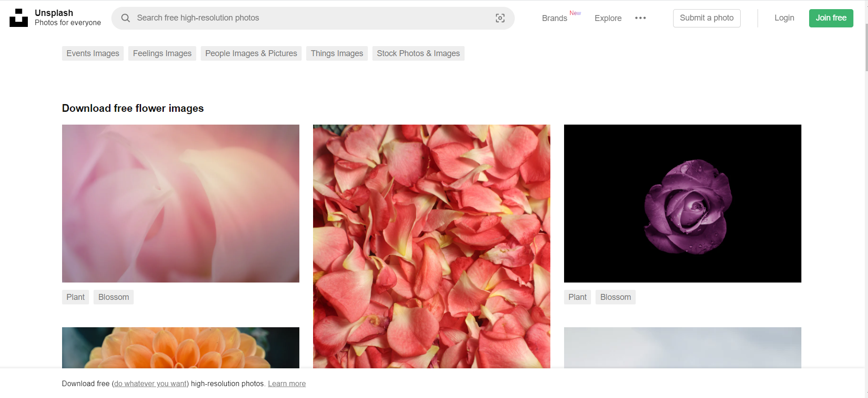Screen dimensions: 868x398
Task: Select the Events Images tag
Action: pos(93,53)
